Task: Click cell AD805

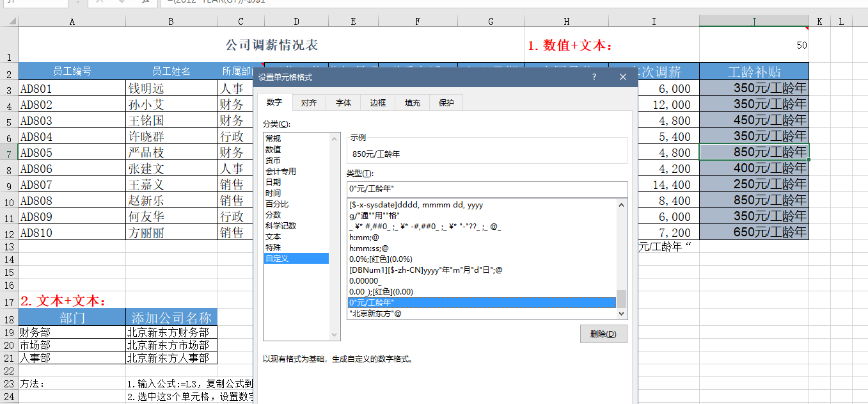Action: pos(72,153)
